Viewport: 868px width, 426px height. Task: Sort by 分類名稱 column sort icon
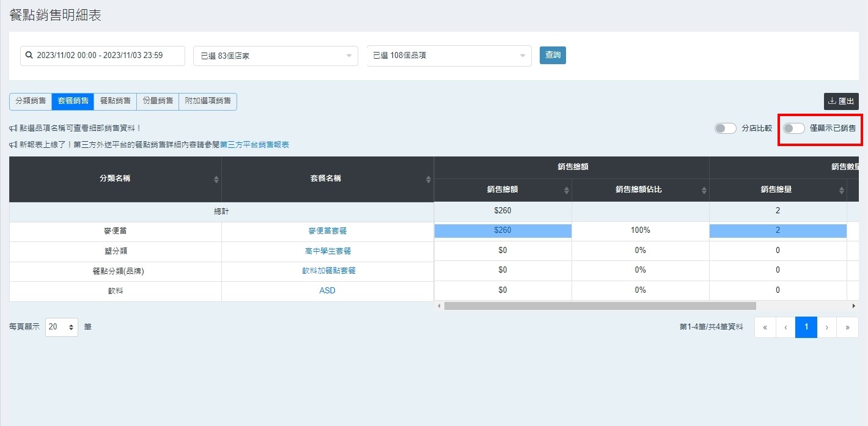coord(216,179)
